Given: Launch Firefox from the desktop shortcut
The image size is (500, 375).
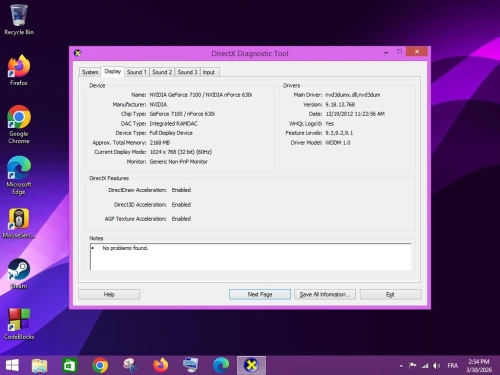Looking at the screenshot, I should (x=19, y=70).
